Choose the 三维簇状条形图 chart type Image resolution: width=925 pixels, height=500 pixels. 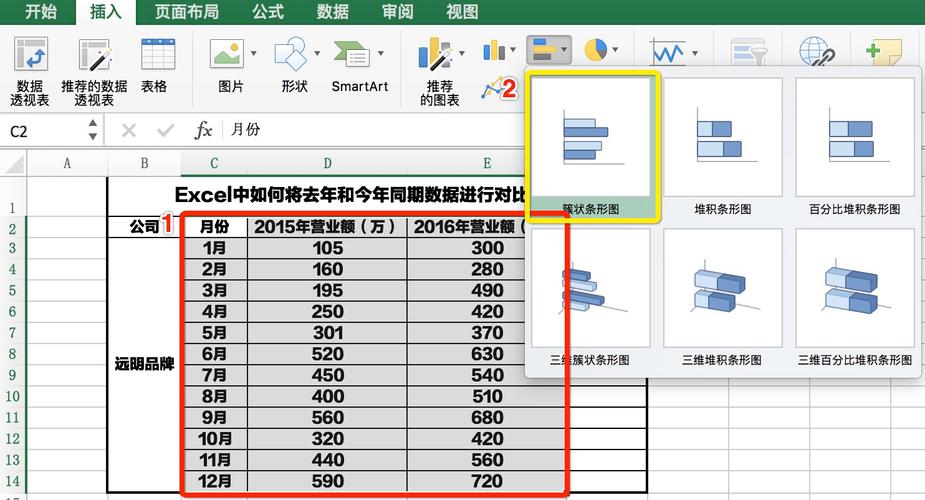[591, 298]
